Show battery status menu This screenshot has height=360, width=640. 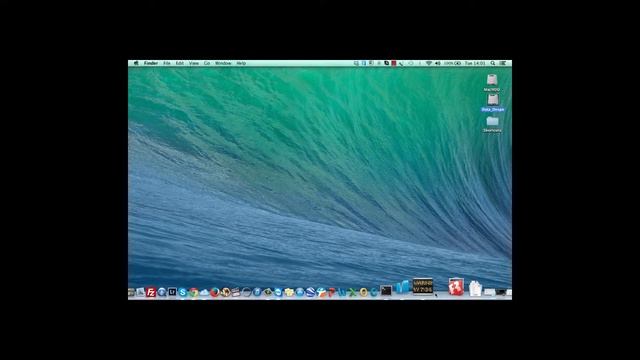click(x=452, y=63)
